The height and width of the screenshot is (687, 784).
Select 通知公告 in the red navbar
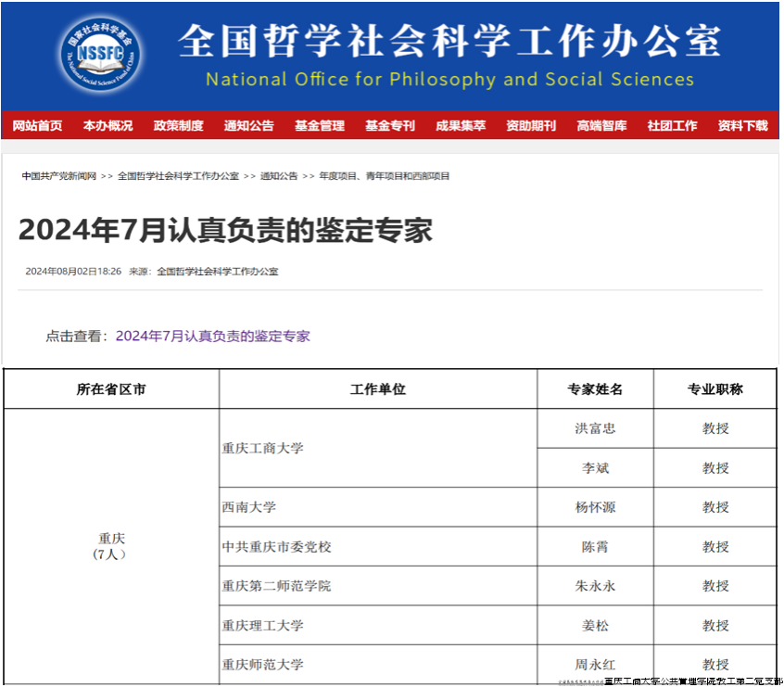coord(248,126)
